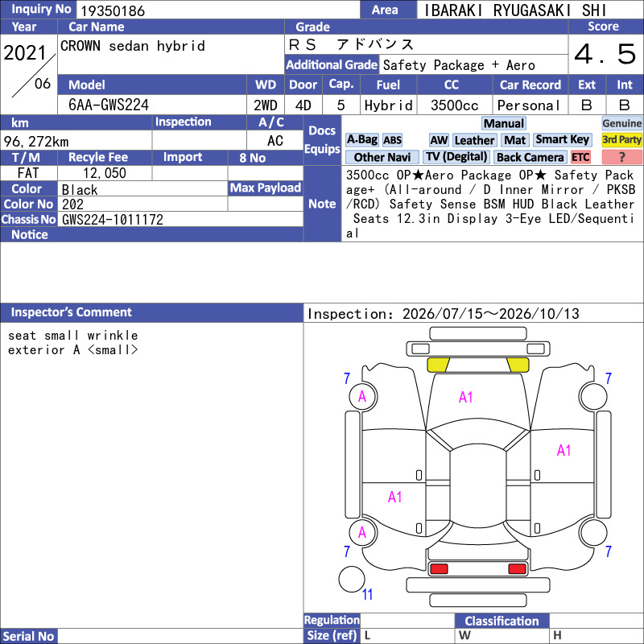Select the Leather equipment tag
644x644 pixels.
coord(474,140)
